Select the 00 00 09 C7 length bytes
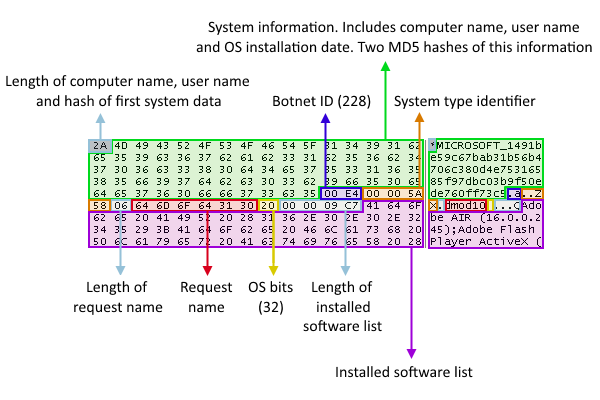Image resolution: width=600 pixels, height=400 pixels. [x=320, y=206]
